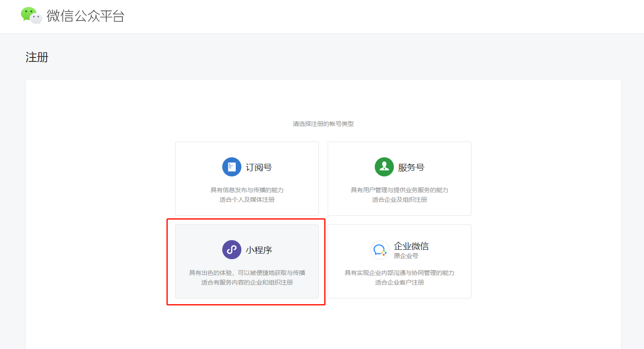644x349 pixels.
Task: Click the blue 订阅号 document icon
Action: coord(232,167)
